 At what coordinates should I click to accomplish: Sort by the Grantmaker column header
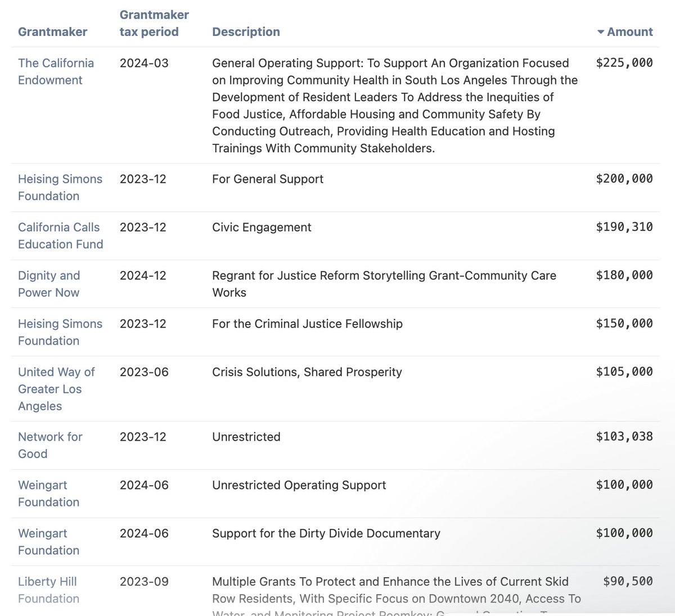(52, 32)
